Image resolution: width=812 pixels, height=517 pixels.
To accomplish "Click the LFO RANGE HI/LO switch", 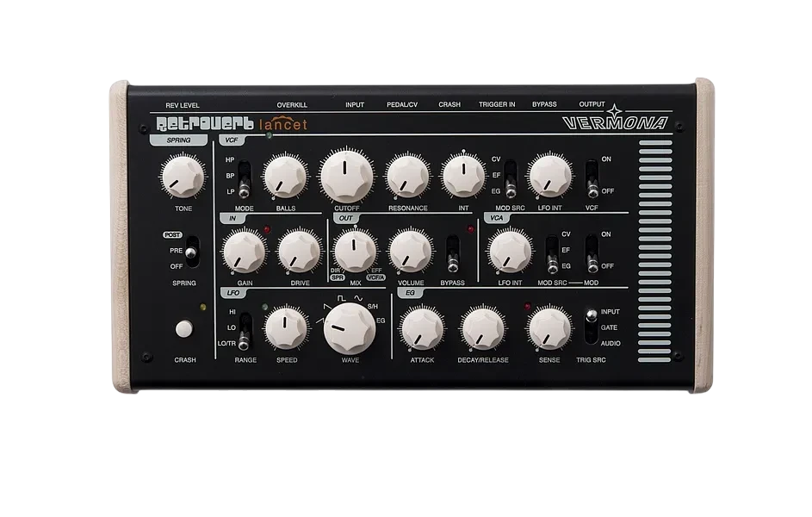I will pyautogui.click(x=245, y=331).
